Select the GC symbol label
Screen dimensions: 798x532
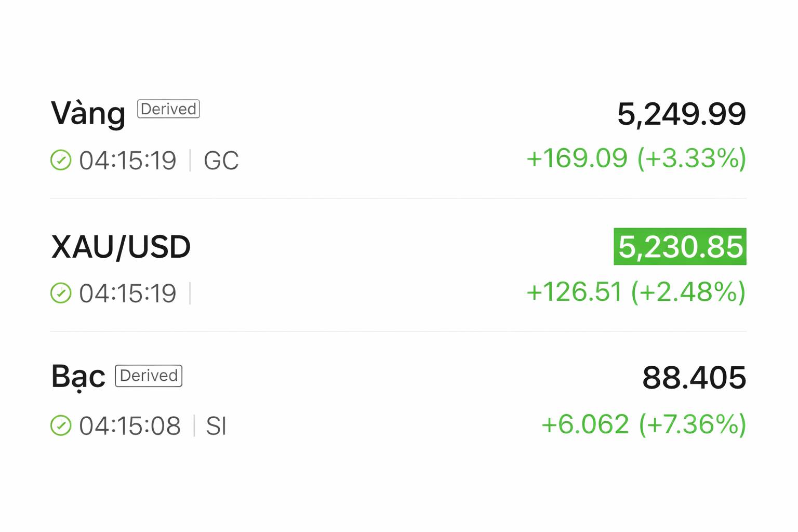pyautogui.click(x=221, y=161)
